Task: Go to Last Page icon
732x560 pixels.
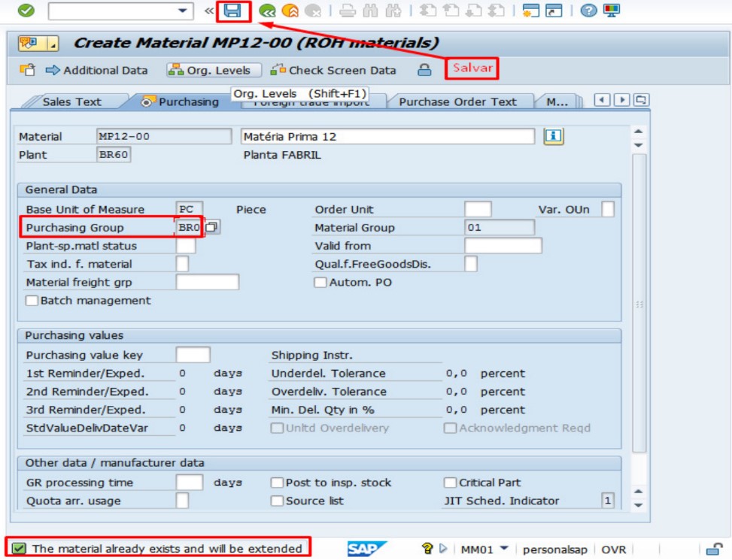Action: (x=497, y=11)
